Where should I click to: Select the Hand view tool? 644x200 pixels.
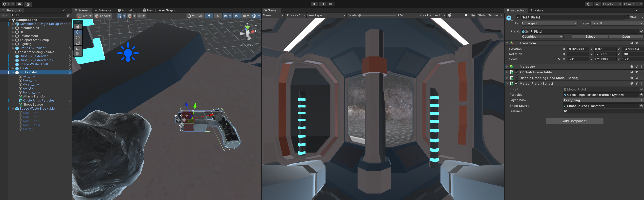[x=78, y=27]
